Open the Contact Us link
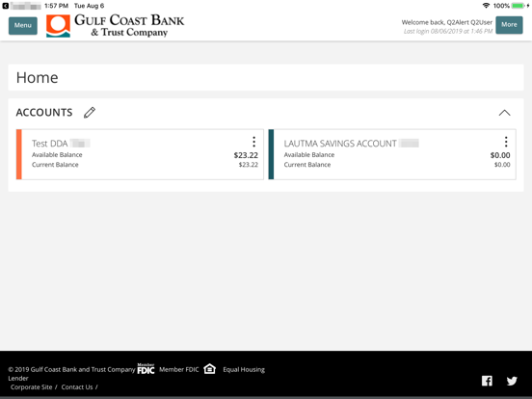532x399 pixels. point(77,387)
